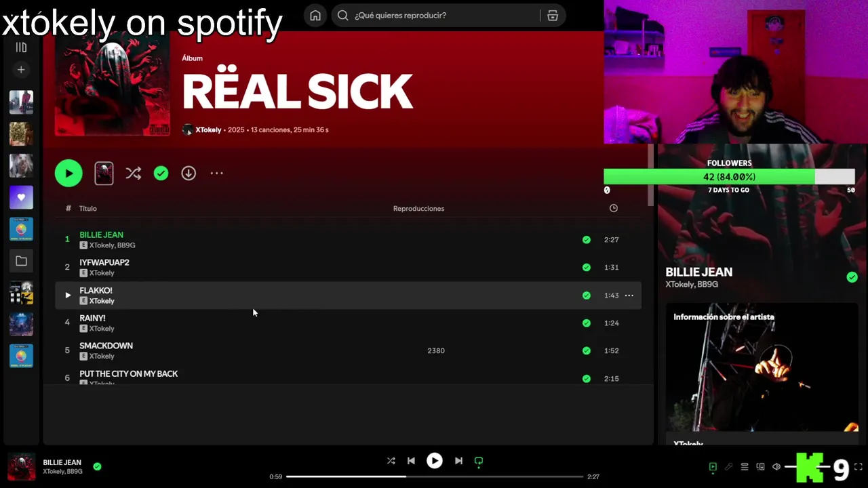Open Connect to a device
The height and width of the screenshot is (488, 868).
click(760, 466)
